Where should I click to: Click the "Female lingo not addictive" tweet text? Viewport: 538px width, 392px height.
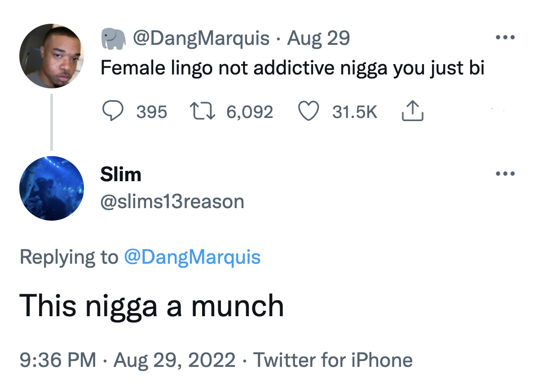pyautogui.click(x=292, y=68)
